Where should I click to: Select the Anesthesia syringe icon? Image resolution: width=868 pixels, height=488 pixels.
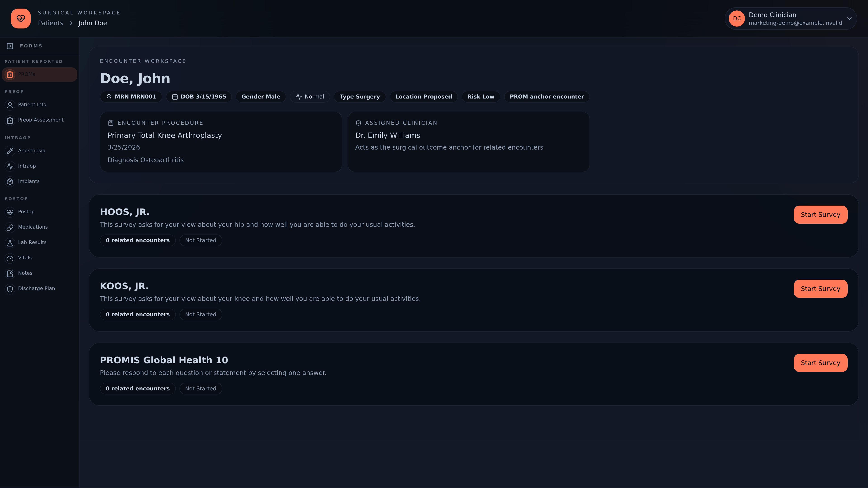tap(10, 151)
